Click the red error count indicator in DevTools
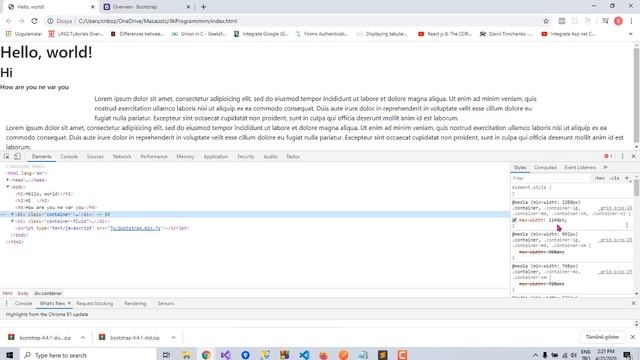Screen dimensions: 640x360 pyautogui.click(x=608, y=156)
